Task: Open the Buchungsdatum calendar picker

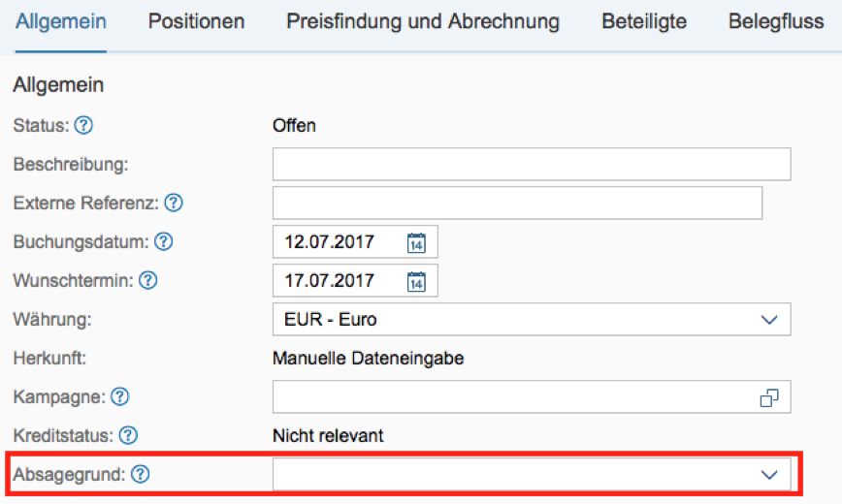Action: [x=416, y=242]
